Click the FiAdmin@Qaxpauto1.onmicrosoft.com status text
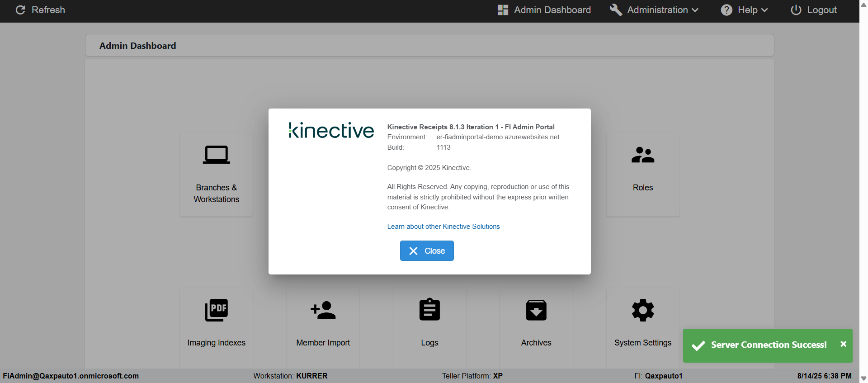 pyautogui.click(x=71, y=376)
